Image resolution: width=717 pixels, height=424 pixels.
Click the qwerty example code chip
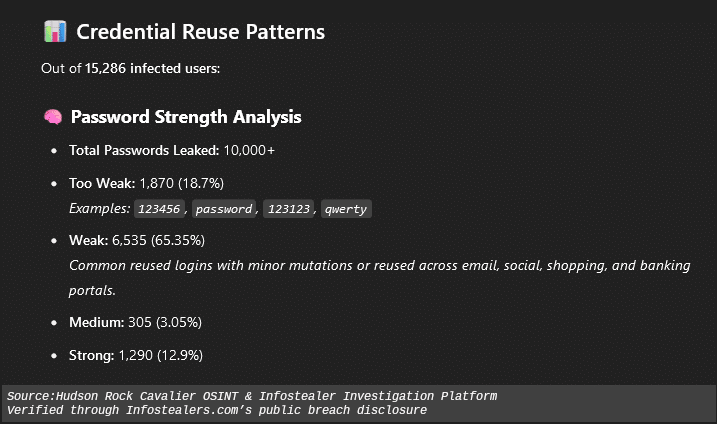(x=346, y=209)
